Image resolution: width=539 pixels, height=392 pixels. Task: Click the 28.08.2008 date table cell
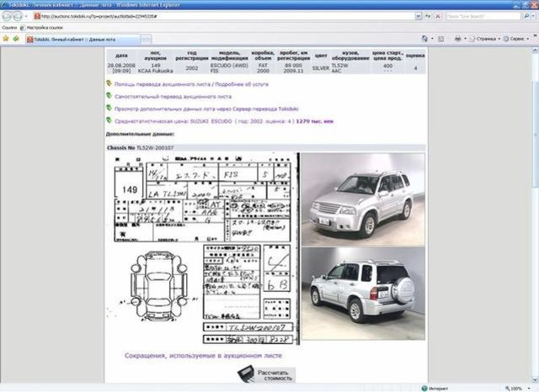[x=121, y=68]
